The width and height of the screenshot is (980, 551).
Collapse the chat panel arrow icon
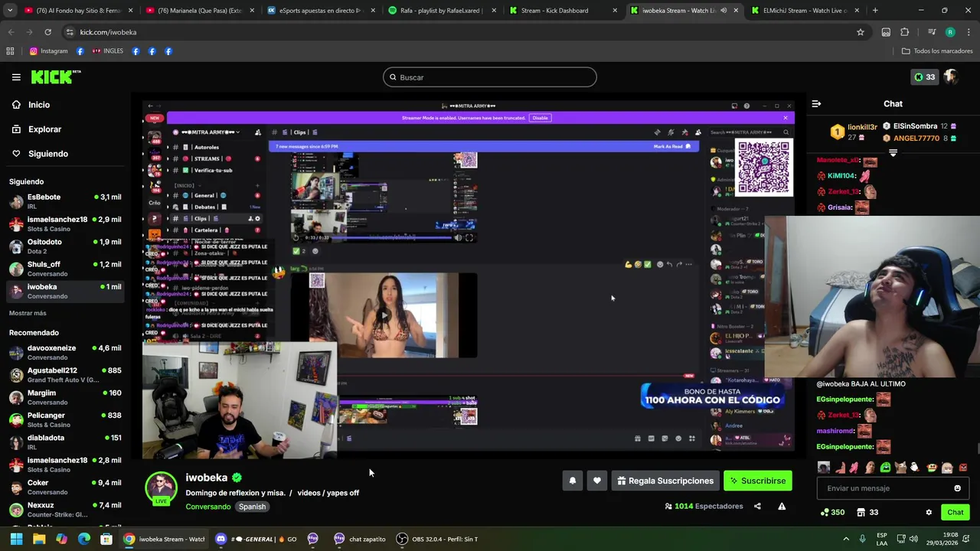[x=816, y=104]
